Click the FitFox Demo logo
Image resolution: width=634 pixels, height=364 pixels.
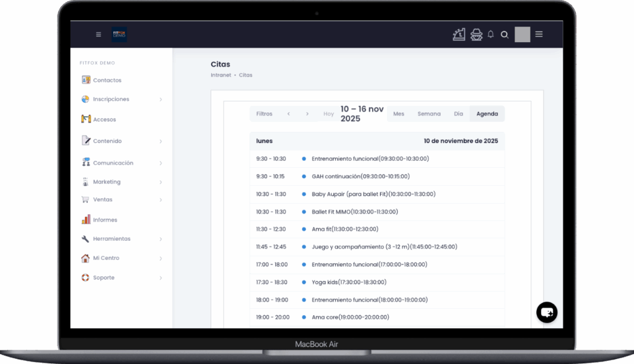point(119,35)
